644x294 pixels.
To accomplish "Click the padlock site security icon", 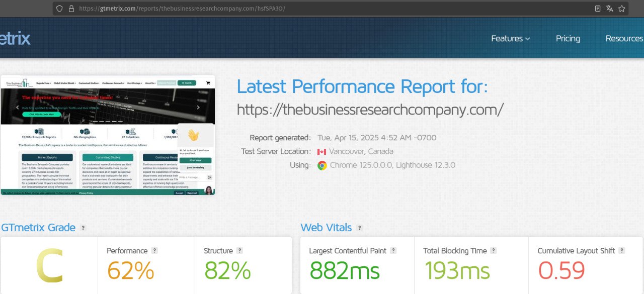I will point(71,9).
